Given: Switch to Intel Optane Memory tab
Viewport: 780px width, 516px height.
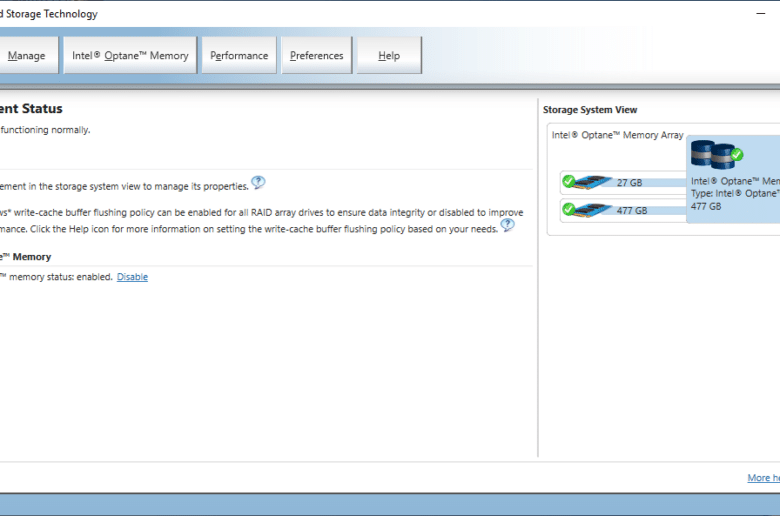Looking at the screenshot, I should coord(130,55).
